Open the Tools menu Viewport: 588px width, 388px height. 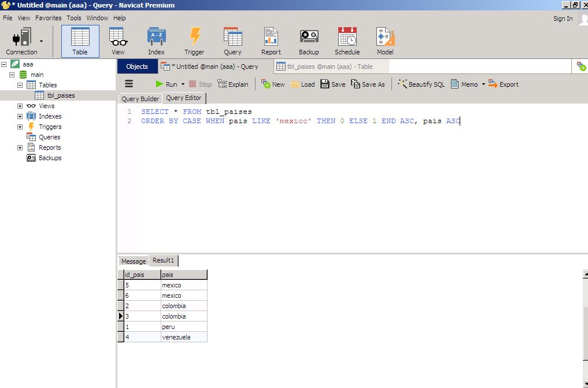pyautogui.click(x=74, y=18)
